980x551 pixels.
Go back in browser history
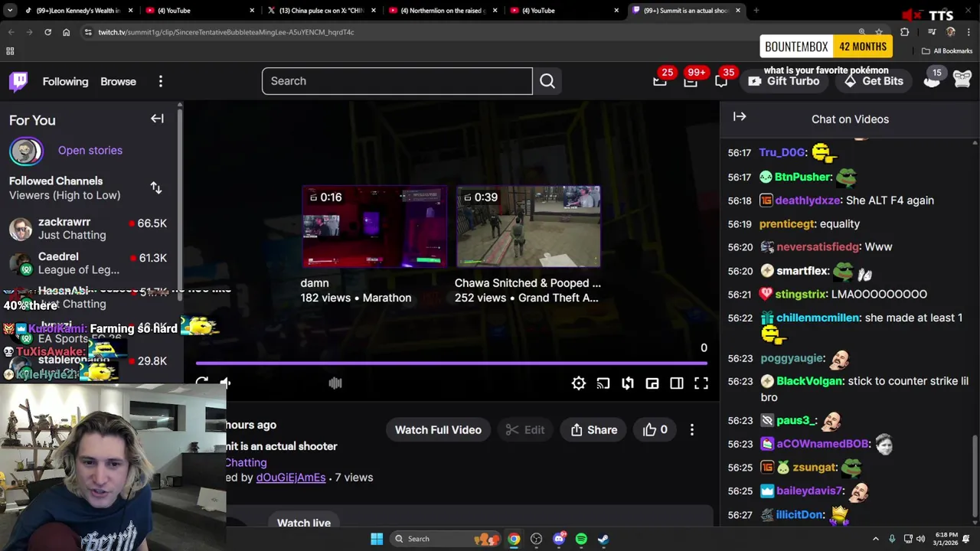click(11, 32)
